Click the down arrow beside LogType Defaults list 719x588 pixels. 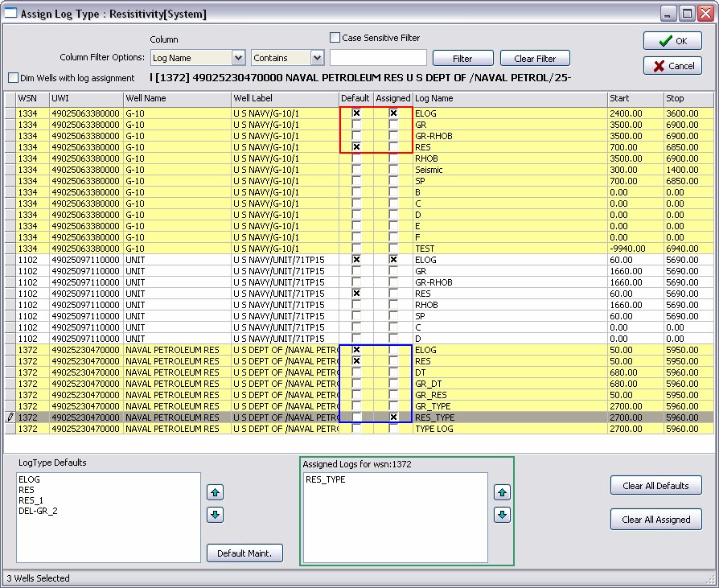(214, 515)
